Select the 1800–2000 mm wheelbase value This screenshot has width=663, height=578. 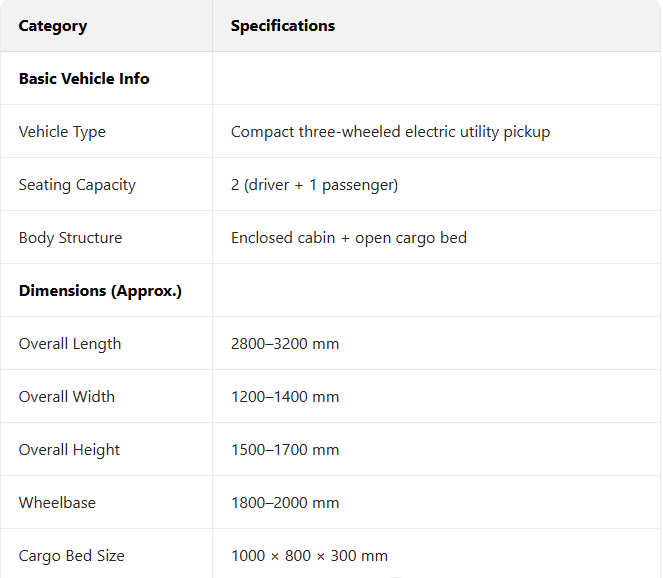tap(285, 503)
